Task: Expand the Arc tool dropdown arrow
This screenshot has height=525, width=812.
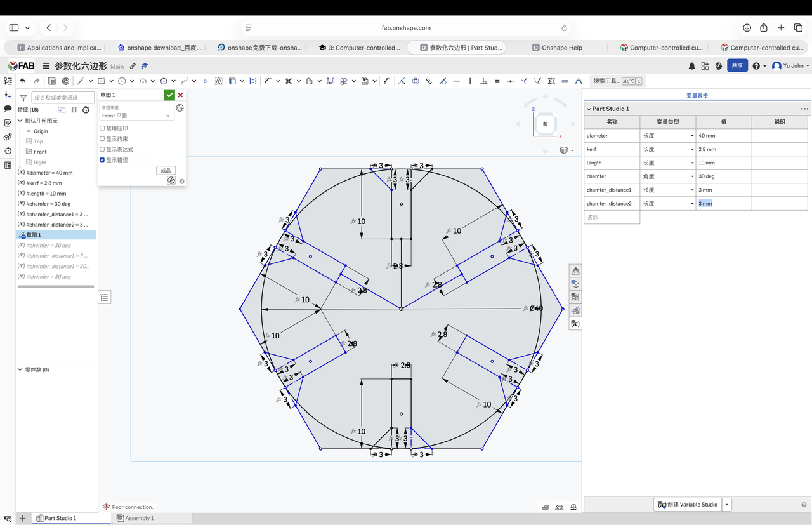Action: [x=153, y=81]
